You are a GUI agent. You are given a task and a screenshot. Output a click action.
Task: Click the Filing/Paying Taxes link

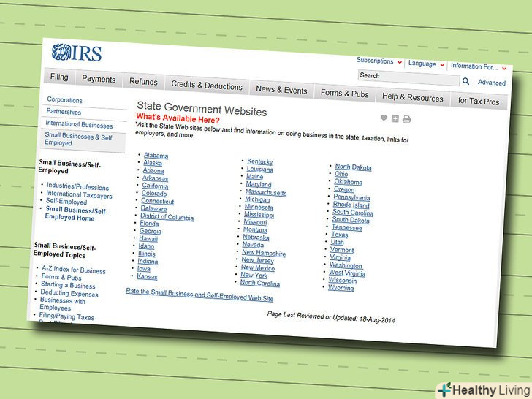pos(66,316)
